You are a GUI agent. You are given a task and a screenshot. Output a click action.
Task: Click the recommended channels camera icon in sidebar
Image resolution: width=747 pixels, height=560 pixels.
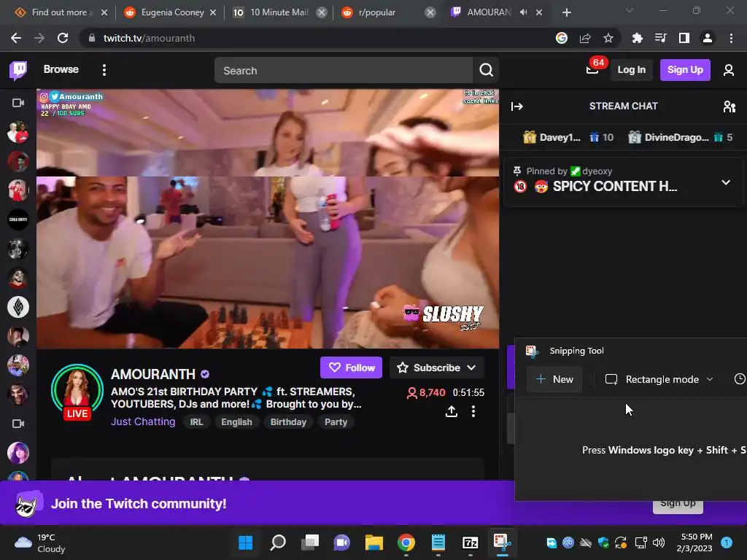[18, 424]
